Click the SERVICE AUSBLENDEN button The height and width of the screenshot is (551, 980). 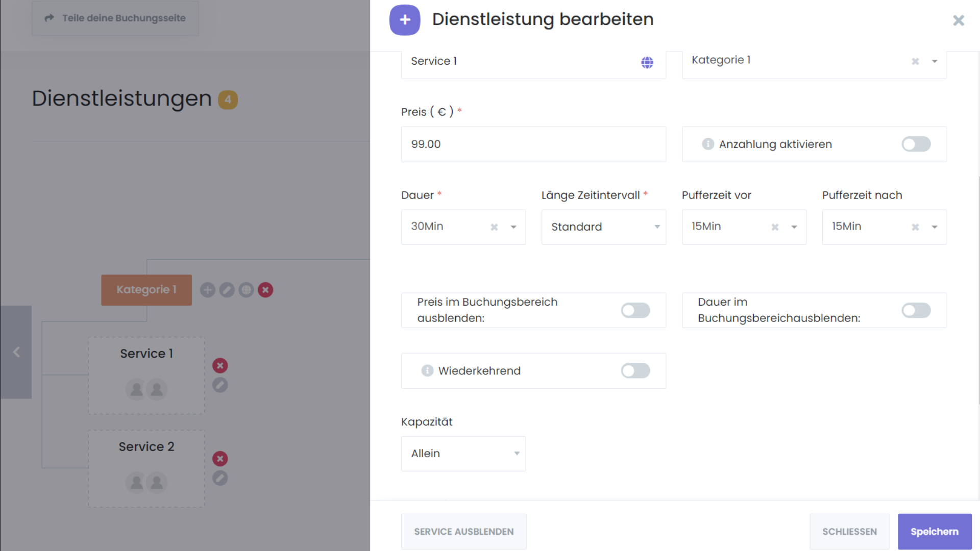click(x=463, y=532)
